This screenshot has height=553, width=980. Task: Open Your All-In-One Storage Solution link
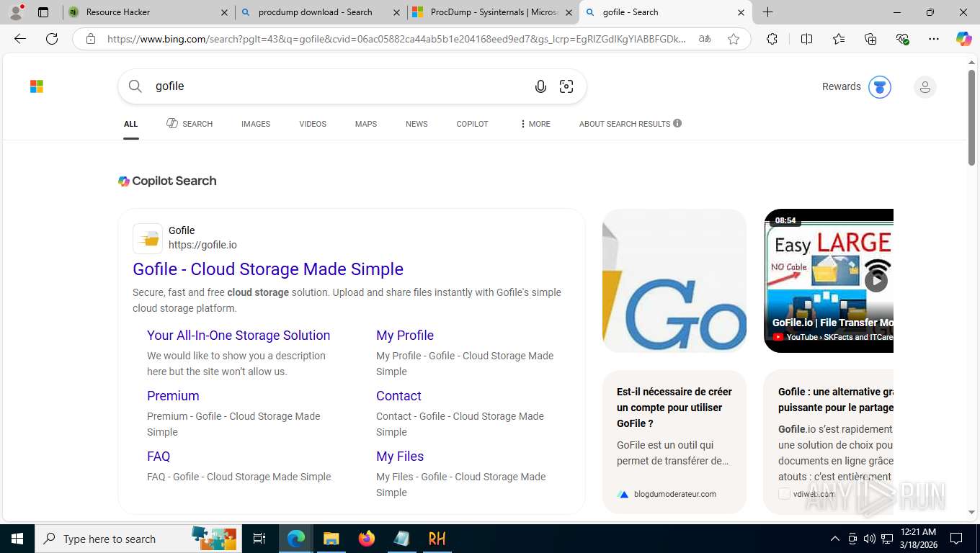coord(239,336)
